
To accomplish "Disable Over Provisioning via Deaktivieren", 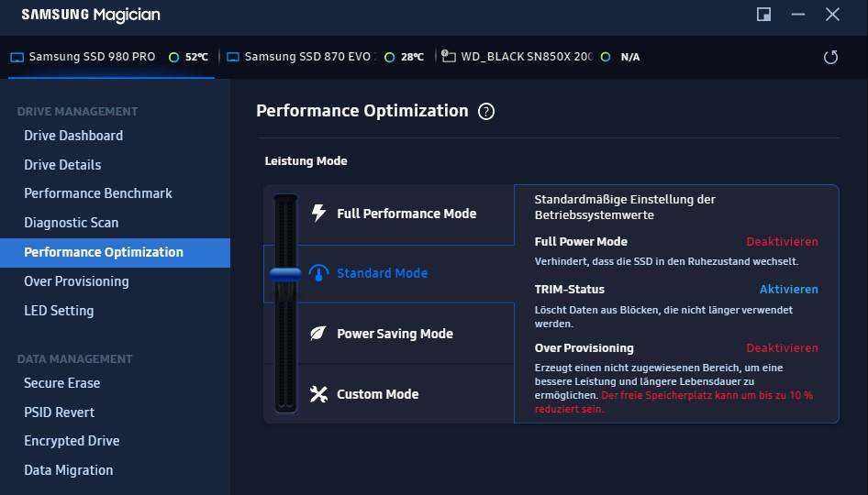I will tap(782, 348).
